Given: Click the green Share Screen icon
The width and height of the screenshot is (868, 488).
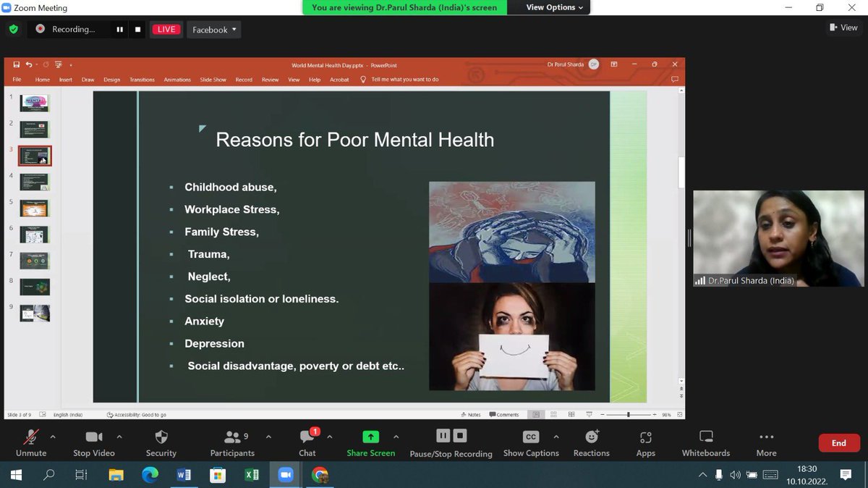Looking at the screenshot, I should (x=370, y=437).
